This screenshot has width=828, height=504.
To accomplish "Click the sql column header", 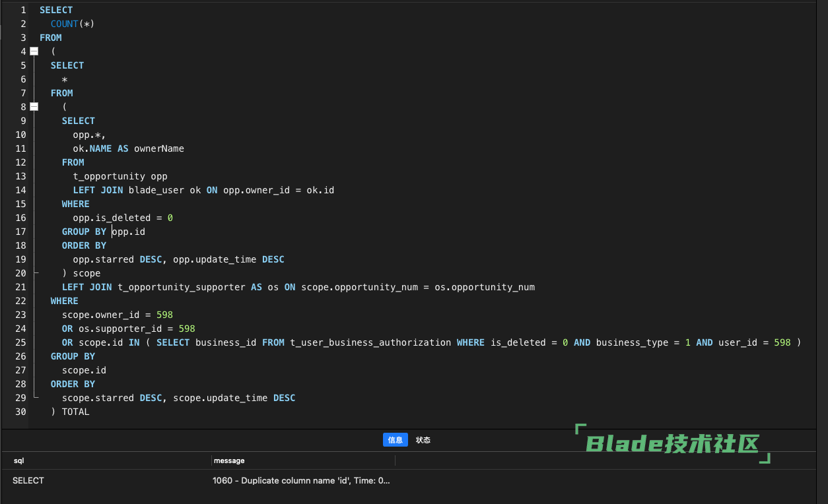I will (18, 460).
